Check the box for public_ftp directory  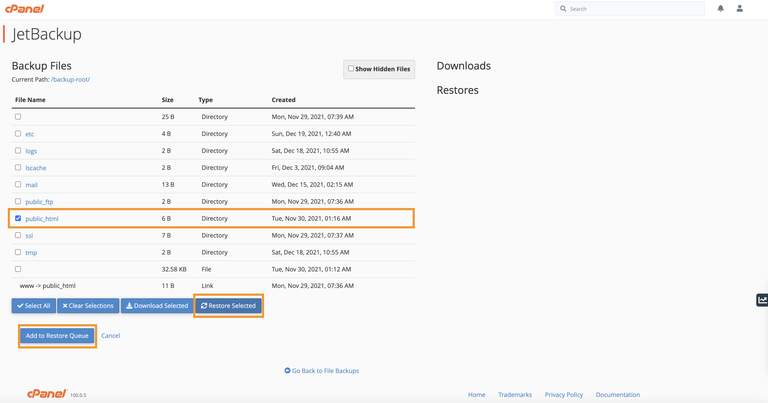[18, 201]
